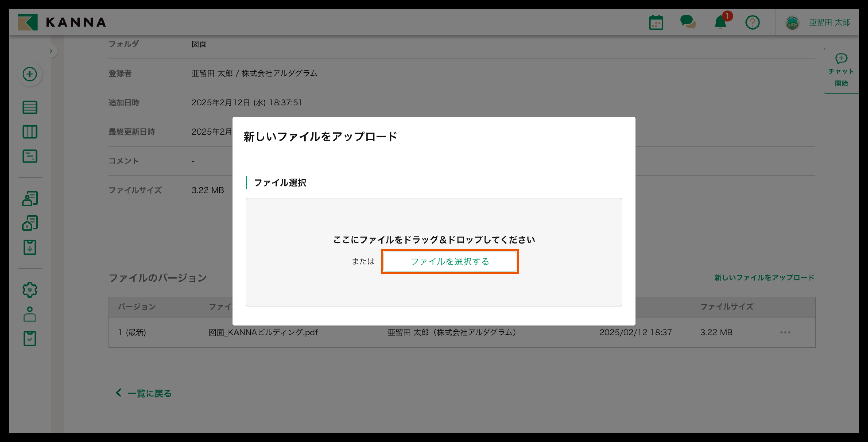Open the clipboard check sidebar icon

(30, 339)
